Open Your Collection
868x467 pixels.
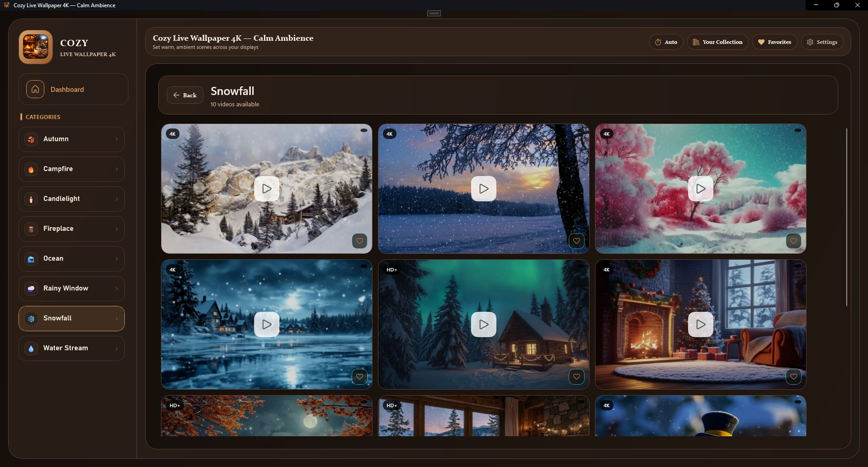click(x=718, y=42)
